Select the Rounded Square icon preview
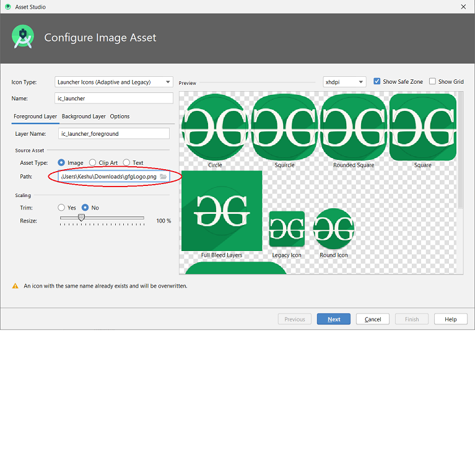This screenshot has width=475, height=476. coord(354,127)
